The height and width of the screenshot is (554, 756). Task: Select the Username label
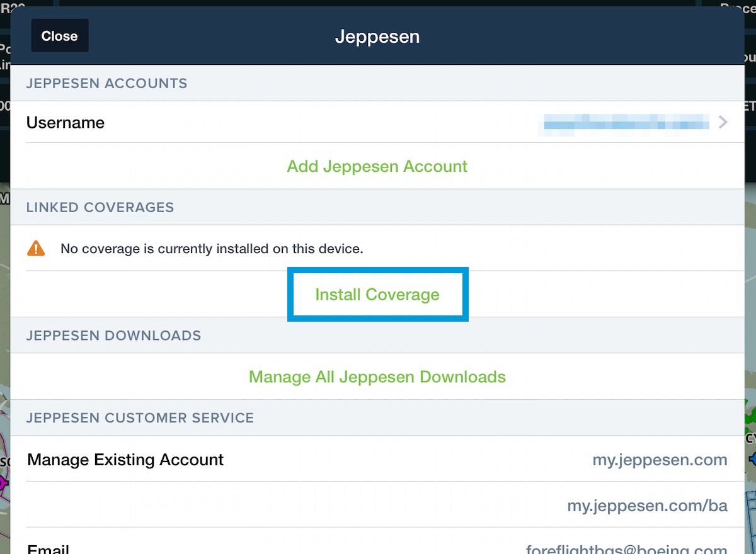66,123
